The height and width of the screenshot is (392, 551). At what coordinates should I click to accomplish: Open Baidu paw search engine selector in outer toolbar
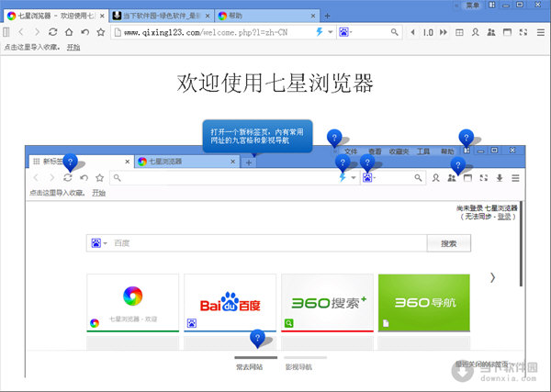pos(344,32)
